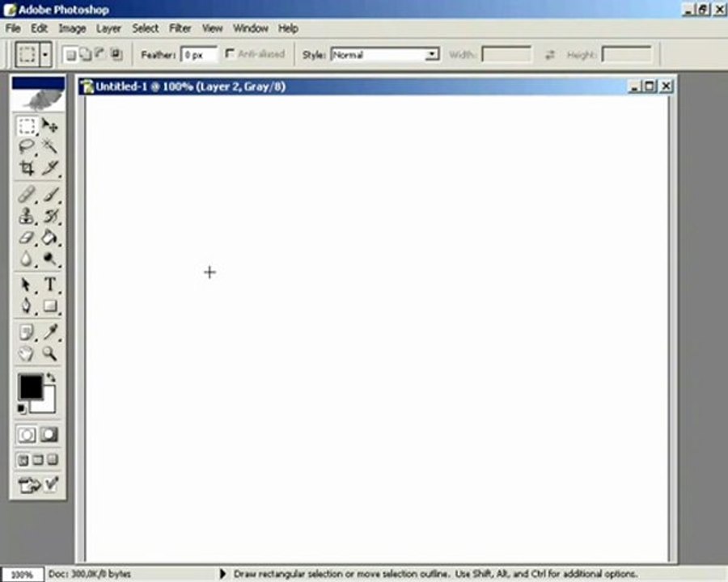The image size is (728, 582).
Task: Open the Help menu
Action: pyautogui.click(x=288, y=28)
